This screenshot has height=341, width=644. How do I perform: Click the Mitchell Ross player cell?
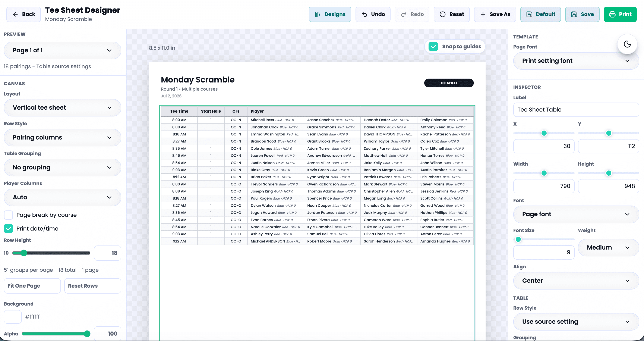[x=275, y=120]
